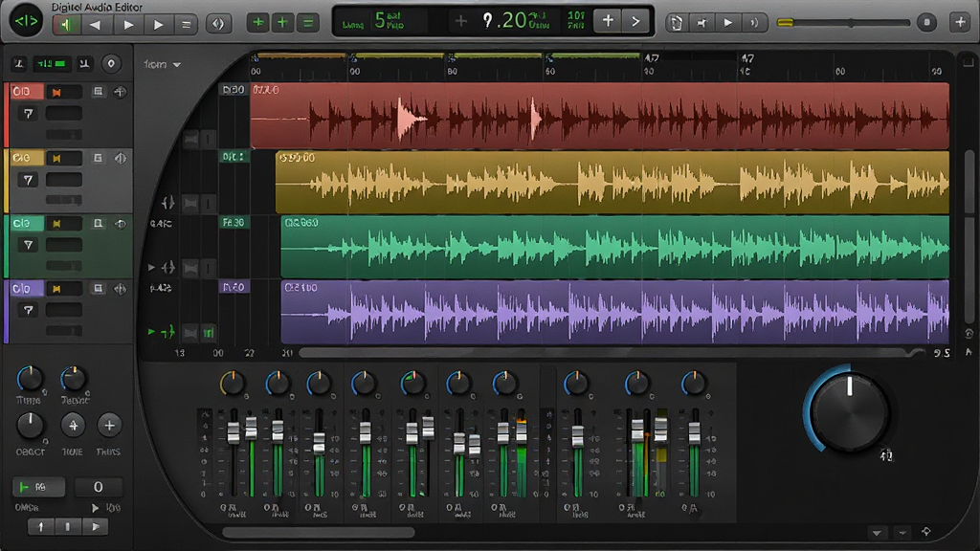Expand the green arrow on purple track lane

click(x=151, y=332)
